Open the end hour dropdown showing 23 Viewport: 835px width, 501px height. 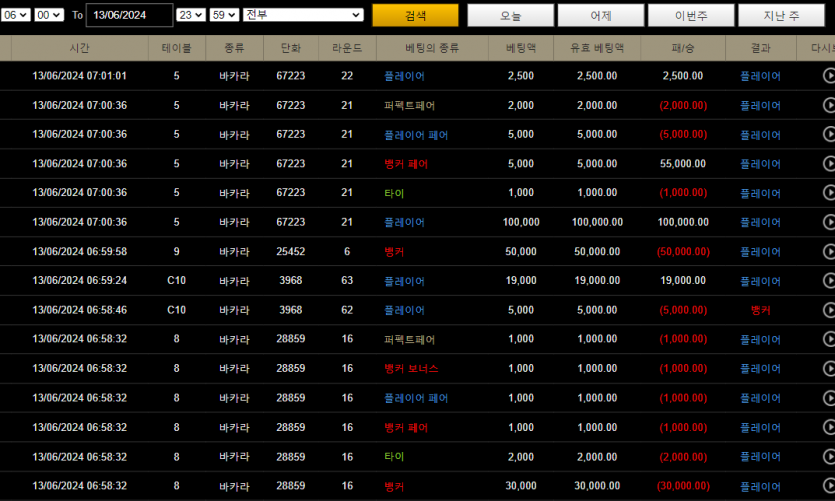click(x=191, y=15)
